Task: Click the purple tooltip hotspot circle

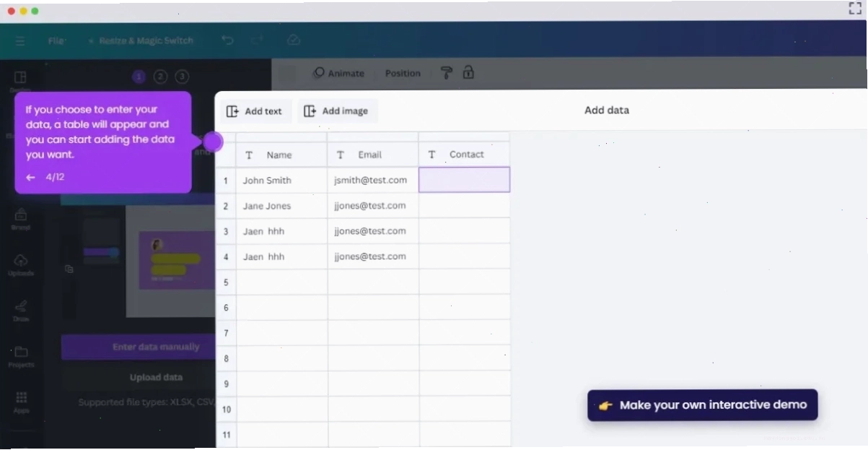Action: 213,142
